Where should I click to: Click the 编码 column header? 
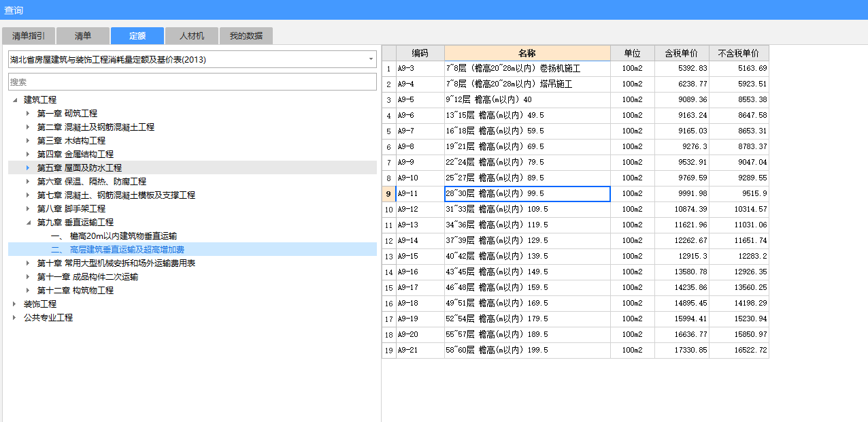pos(420,53)
